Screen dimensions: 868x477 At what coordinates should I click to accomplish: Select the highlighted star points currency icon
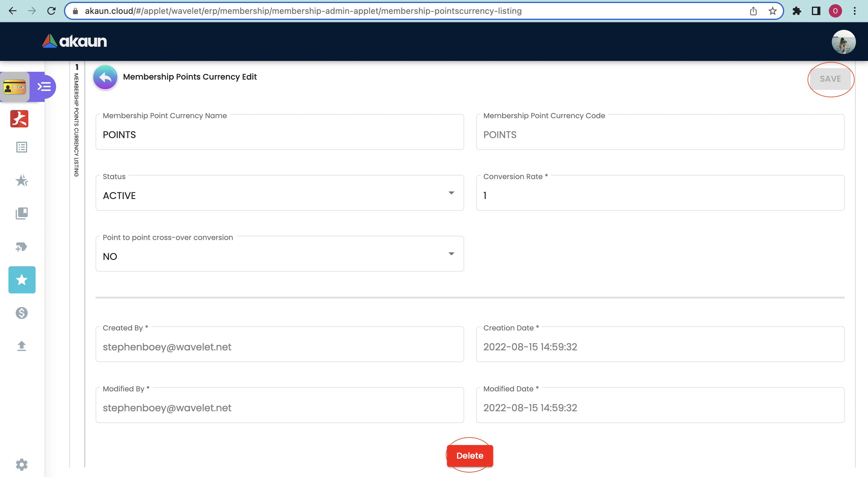pos(22,280)
